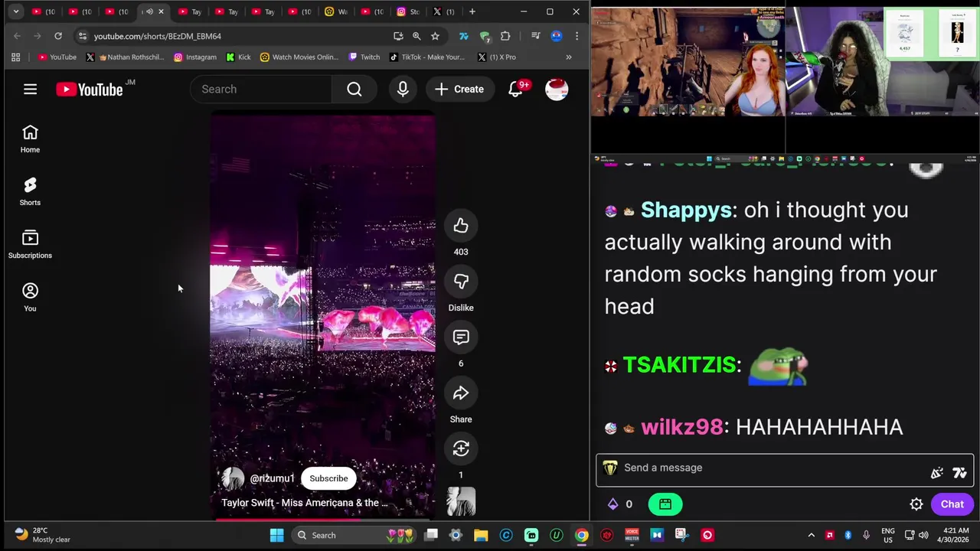
Task: Click the address bar URL
Action: click(x=158, y=36)
